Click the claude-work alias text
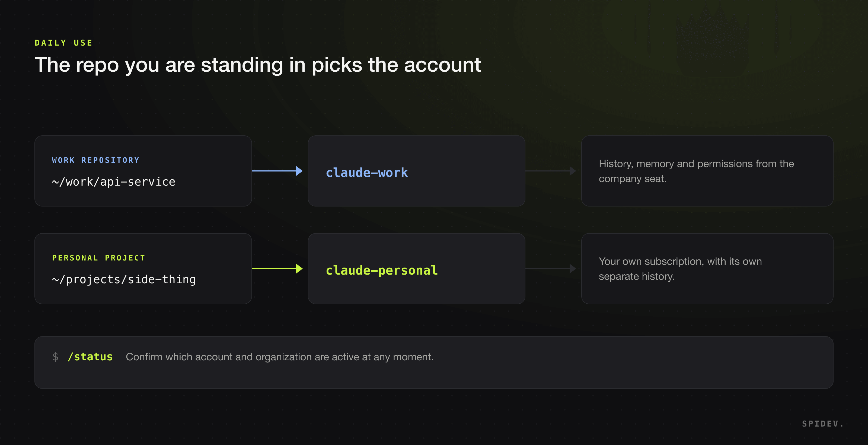 tap(367, 173)
